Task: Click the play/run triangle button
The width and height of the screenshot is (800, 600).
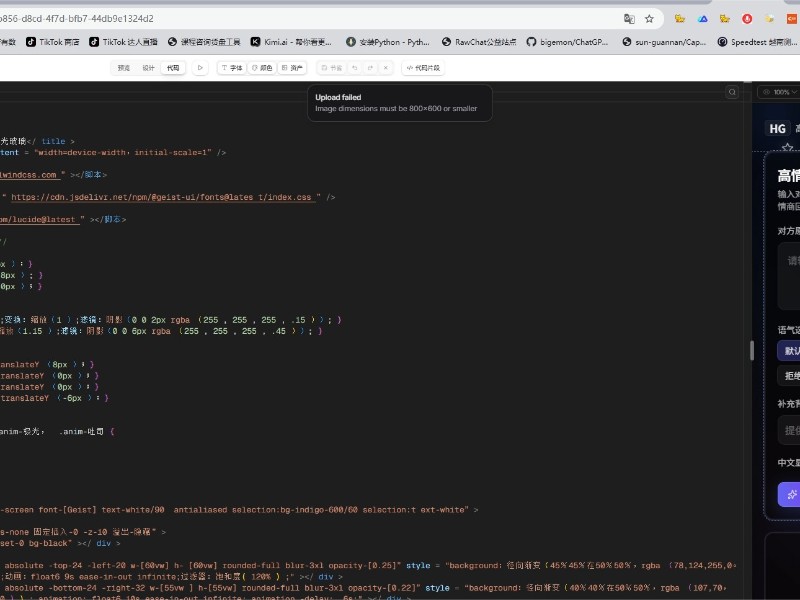Action: (x=201, y=68)
